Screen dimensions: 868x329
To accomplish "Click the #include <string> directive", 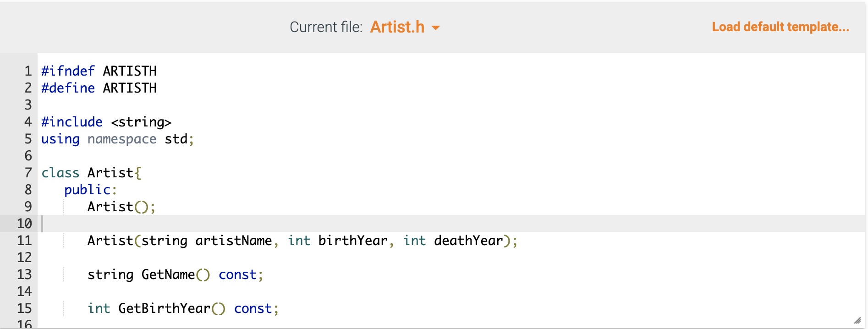I will click(105, 122).
